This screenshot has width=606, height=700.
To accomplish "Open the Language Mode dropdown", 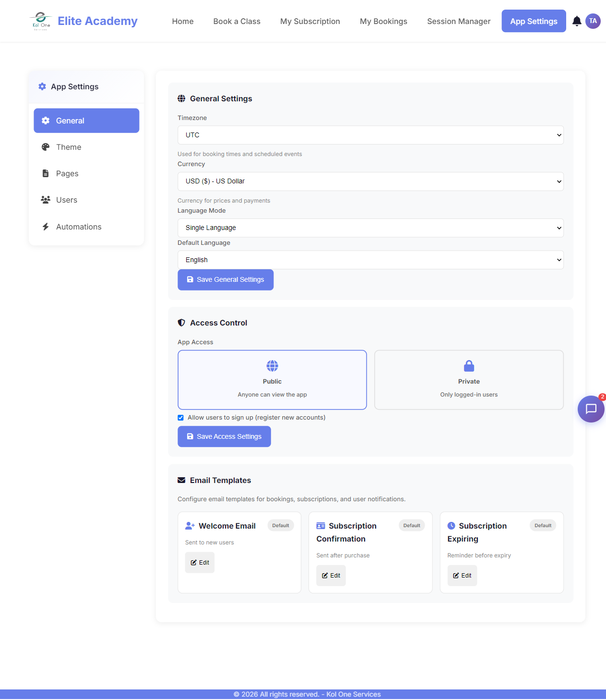I will pos(370,228).
